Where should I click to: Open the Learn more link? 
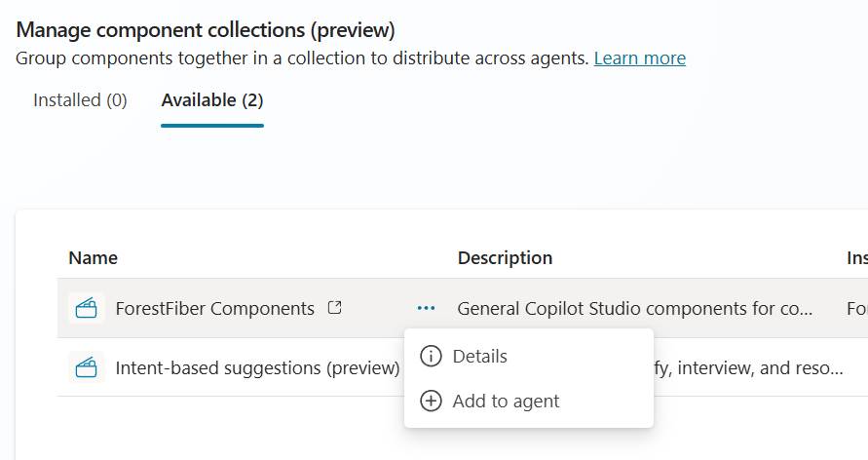click(639, 58)
